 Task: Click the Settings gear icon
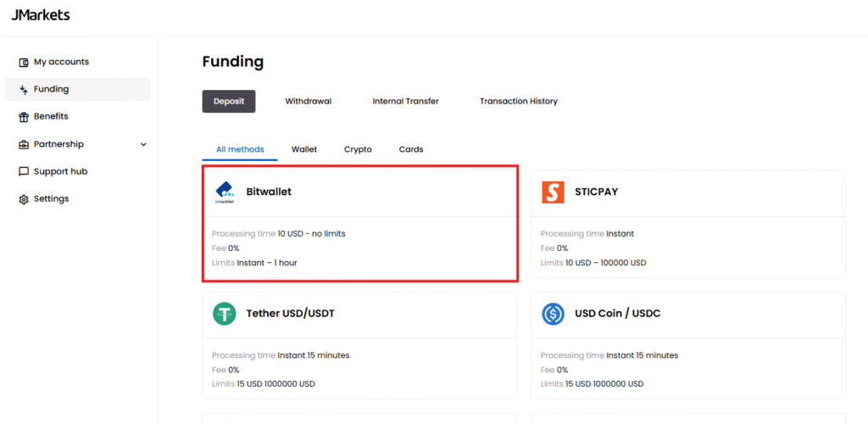(x=24, y=199)
